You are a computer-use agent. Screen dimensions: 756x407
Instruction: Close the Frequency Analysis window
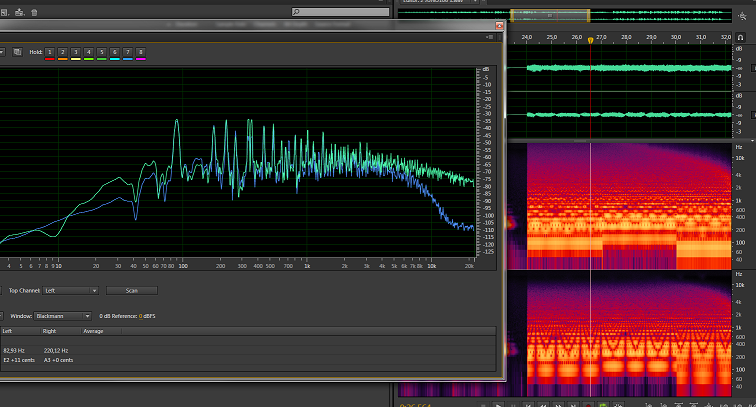click(x=499, y=25)
